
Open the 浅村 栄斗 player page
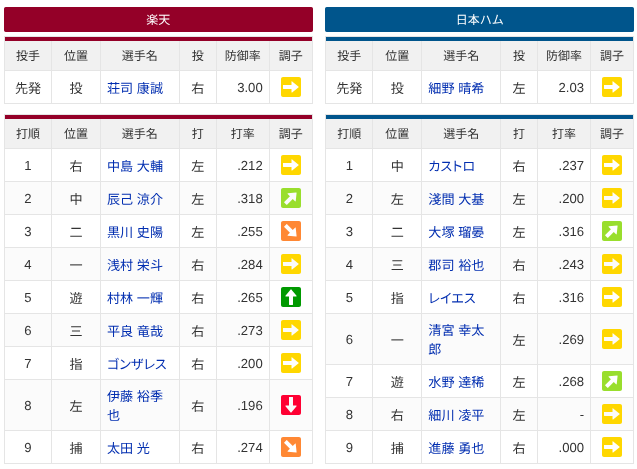point(135,265)
